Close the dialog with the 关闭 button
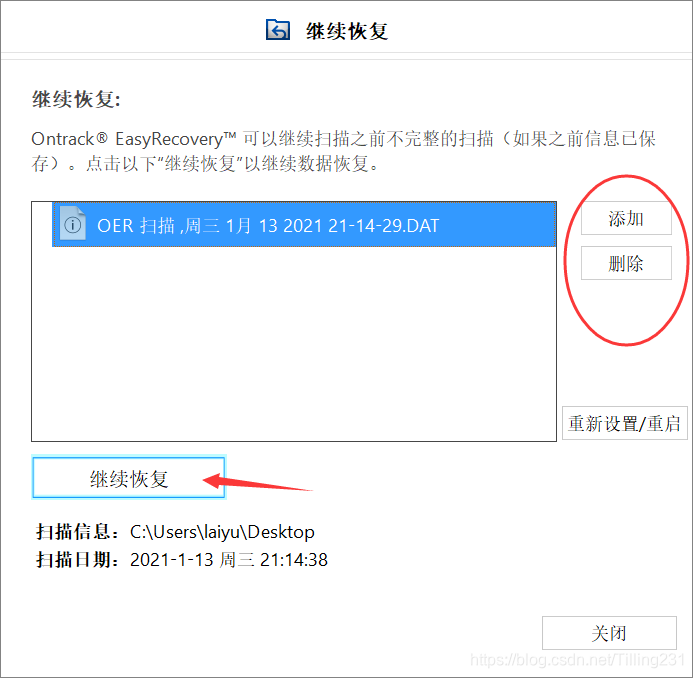The width and height of the screenshot is (693, 678). 609,633
